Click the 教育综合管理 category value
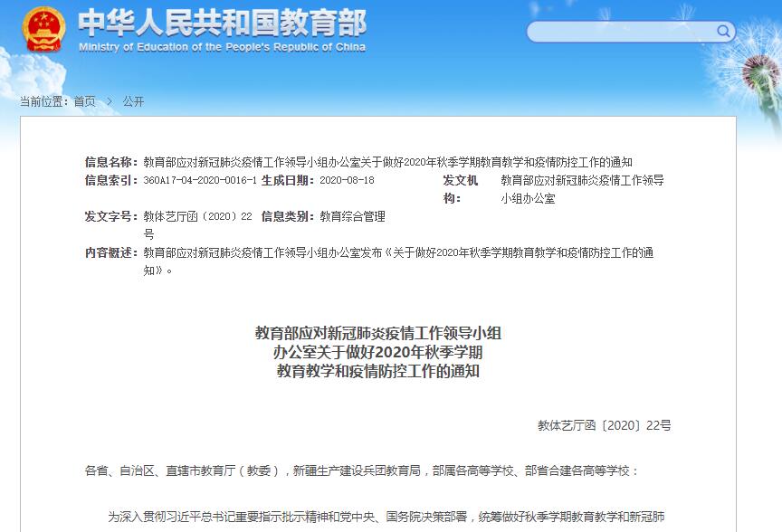 [x=352, y=216]
